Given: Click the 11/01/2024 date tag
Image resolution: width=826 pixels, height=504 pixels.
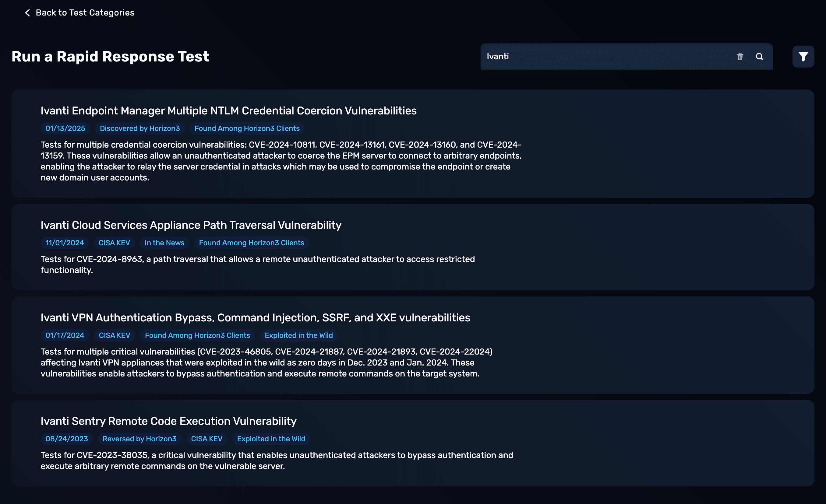Looking at the screenshot, I should coord(65,243).
